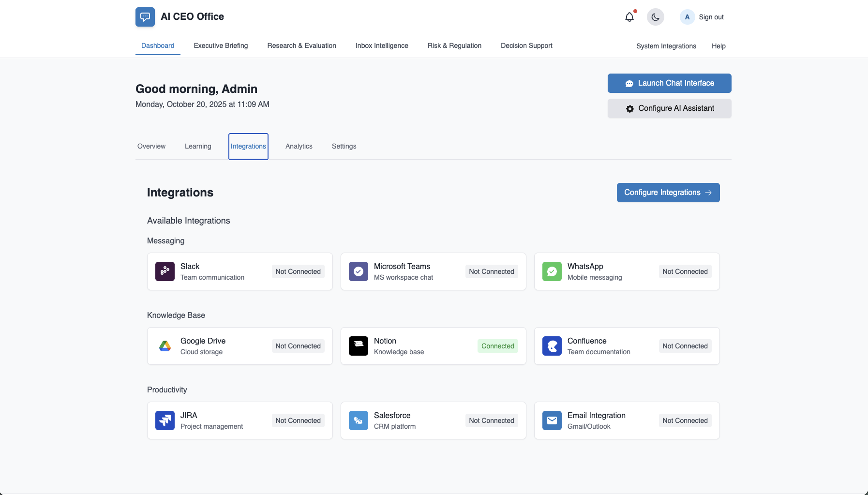Image resolution: width=868 pixels, height=495 pixels.
Task: Click the Confluence team documentation icon
Action: pyautogui.click(x=552, y=346)
